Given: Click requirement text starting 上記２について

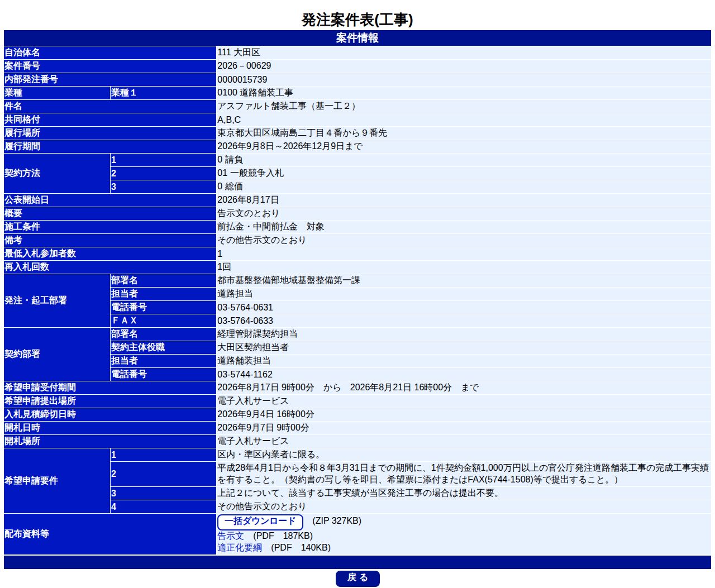Looking at the screenshot, I should [360, 493].
